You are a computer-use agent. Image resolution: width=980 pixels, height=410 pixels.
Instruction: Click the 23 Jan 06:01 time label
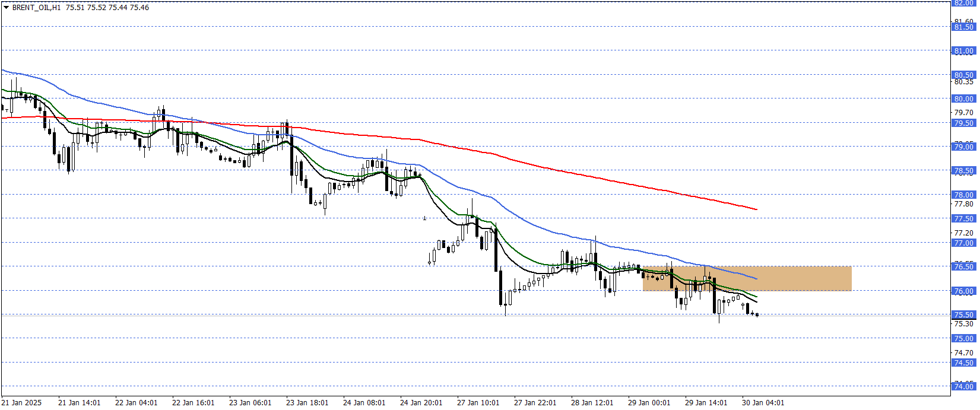pos(250,403)
